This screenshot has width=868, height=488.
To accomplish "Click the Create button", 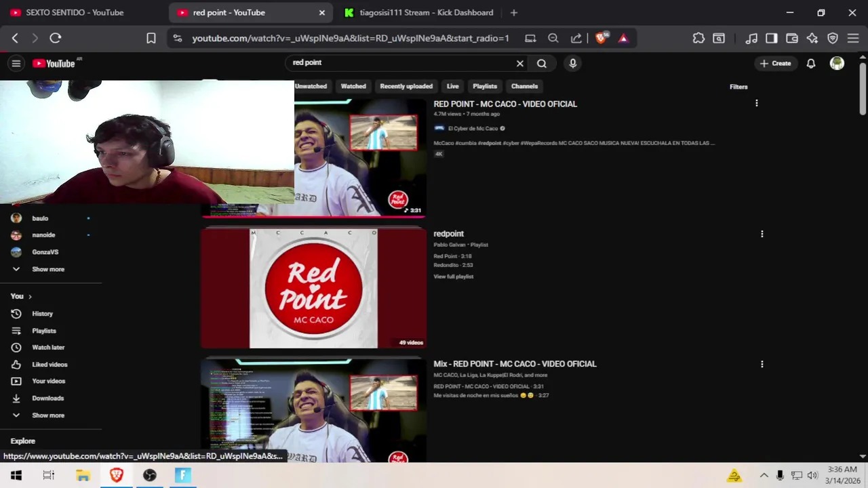I will point(775,63).
